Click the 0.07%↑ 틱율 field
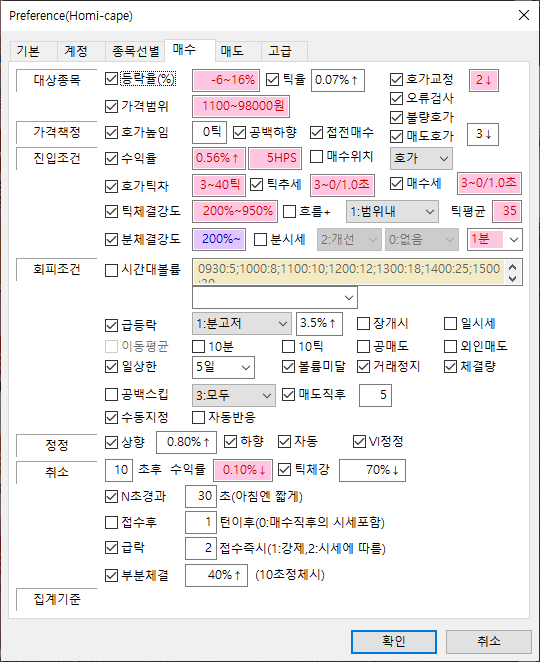The height and width of the screenshot is (662, 540). (338, 80)
